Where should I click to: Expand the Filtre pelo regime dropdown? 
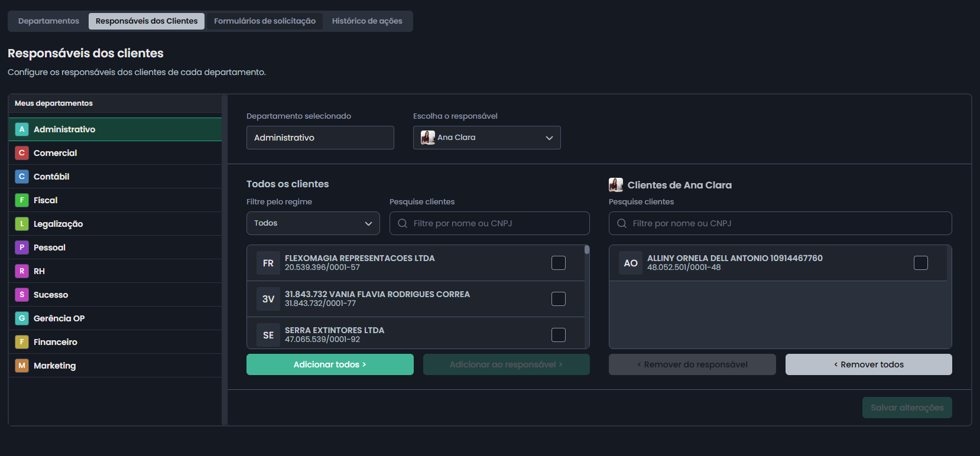[313, 223]
